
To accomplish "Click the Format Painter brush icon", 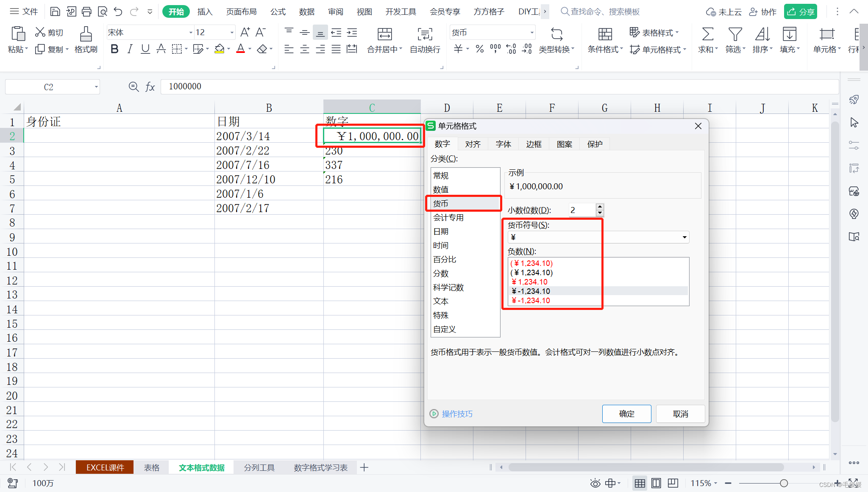I will tap(86, 35).
